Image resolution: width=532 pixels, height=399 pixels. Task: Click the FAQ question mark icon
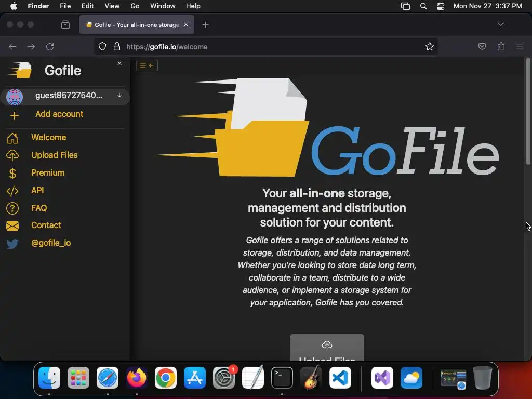(12, 208)
